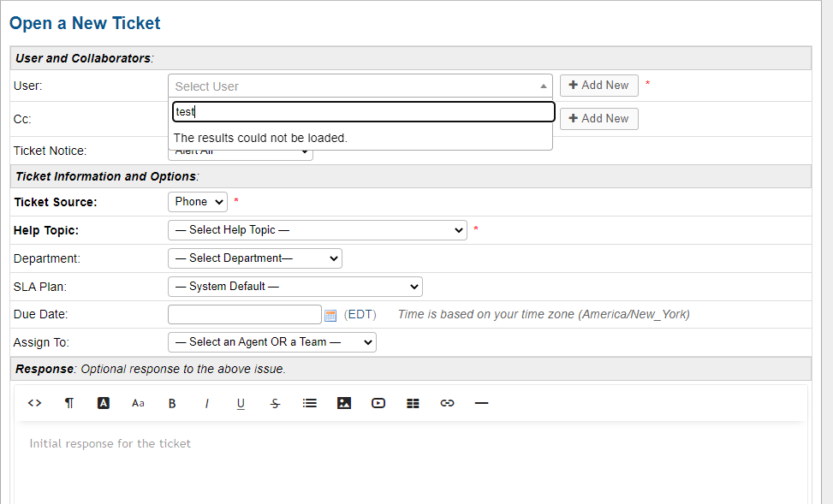The width and height of the screenshot is (833, 504).
Task: Toggle italic formatting in editor
Action: (x=206, y=403)
